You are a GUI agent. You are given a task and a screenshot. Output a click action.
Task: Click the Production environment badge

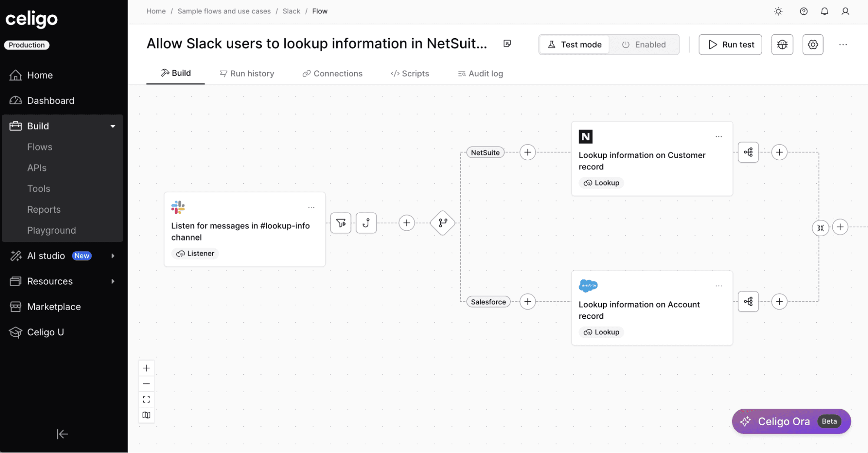27,45
